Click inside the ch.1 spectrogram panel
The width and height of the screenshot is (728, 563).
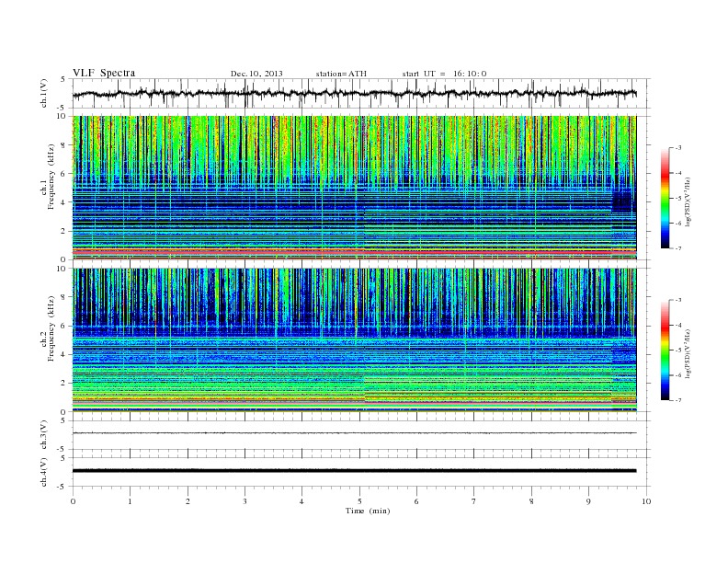click(x=355, y=188)
